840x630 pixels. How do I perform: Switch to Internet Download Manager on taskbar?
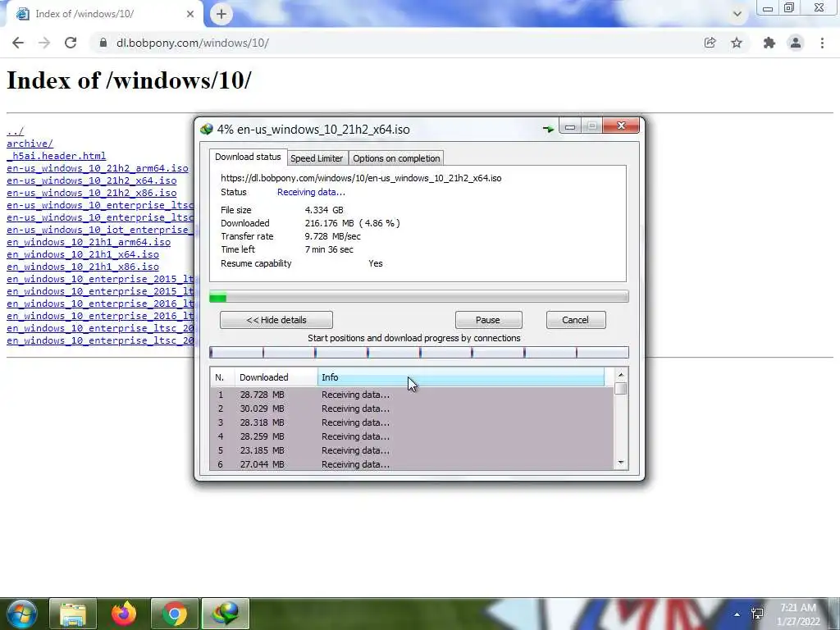226,614
